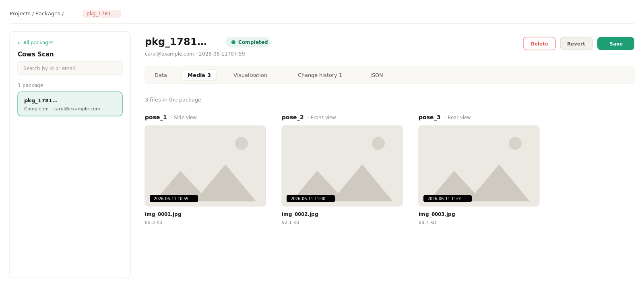Click the Revert button
The image size is (644, 290).
pos(576,43)
